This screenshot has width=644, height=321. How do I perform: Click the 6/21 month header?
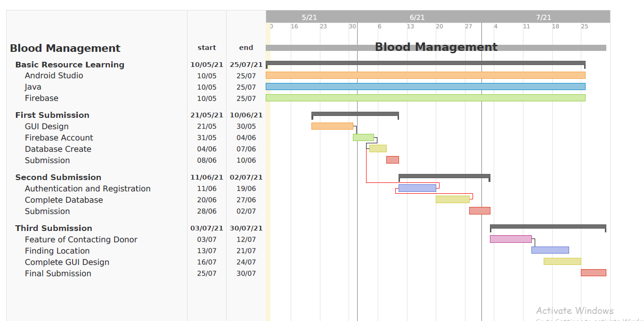(416, 17)
